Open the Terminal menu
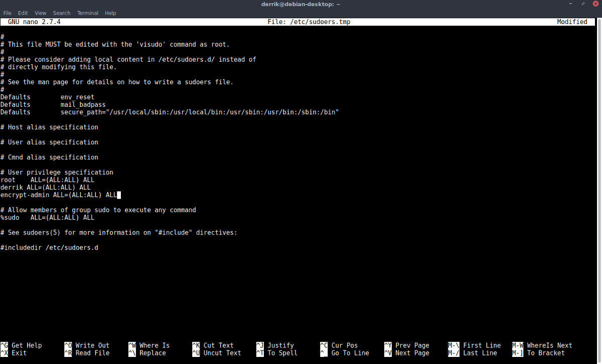 [x=88, y=13]
